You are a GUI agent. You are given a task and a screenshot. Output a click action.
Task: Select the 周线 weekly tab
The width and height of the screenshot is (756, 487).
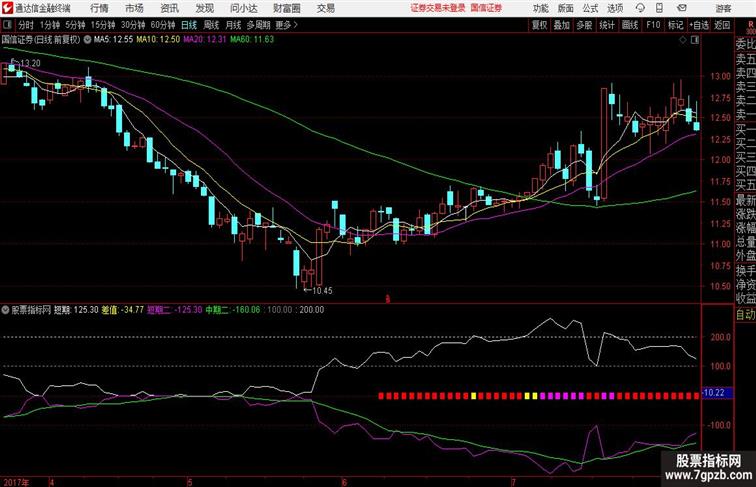(211, 25)
